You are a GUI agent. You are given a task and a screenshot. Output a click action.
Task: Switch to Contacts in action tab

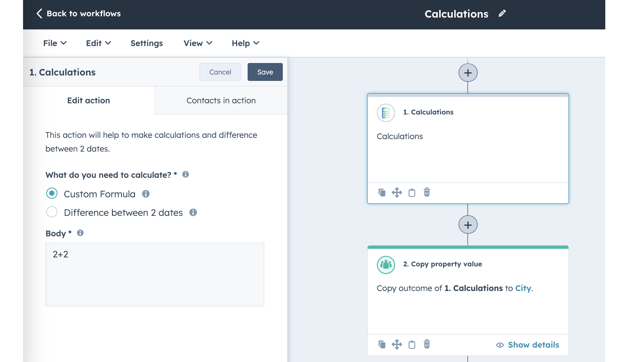221,100
